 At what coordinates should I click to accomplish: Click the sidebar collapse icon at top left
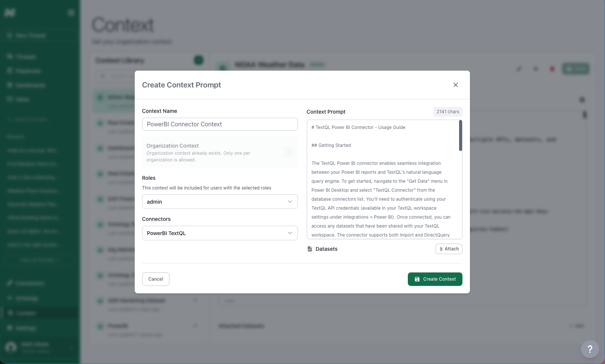[x=71, y=12]
